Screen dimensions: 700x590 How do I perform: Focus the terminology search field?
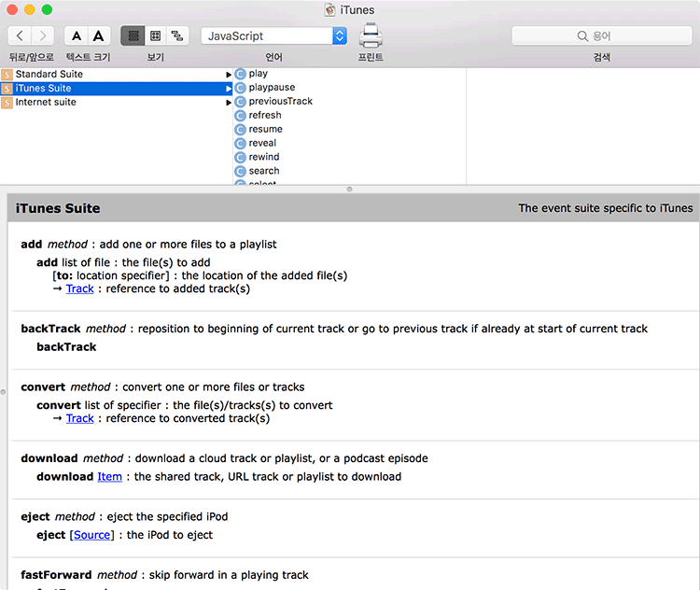[x=601, y=35]
